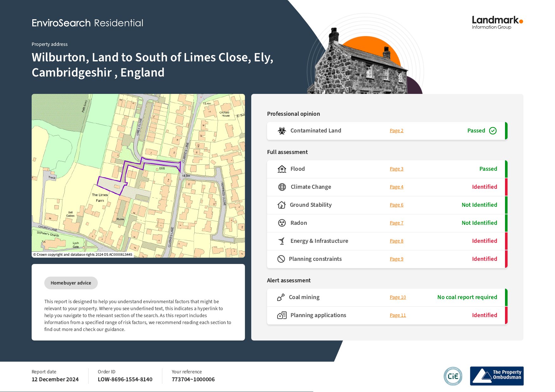The image size is (555, 392).
Task: Click the Coal mining shovel icon
Action: (x=281, y=297)
